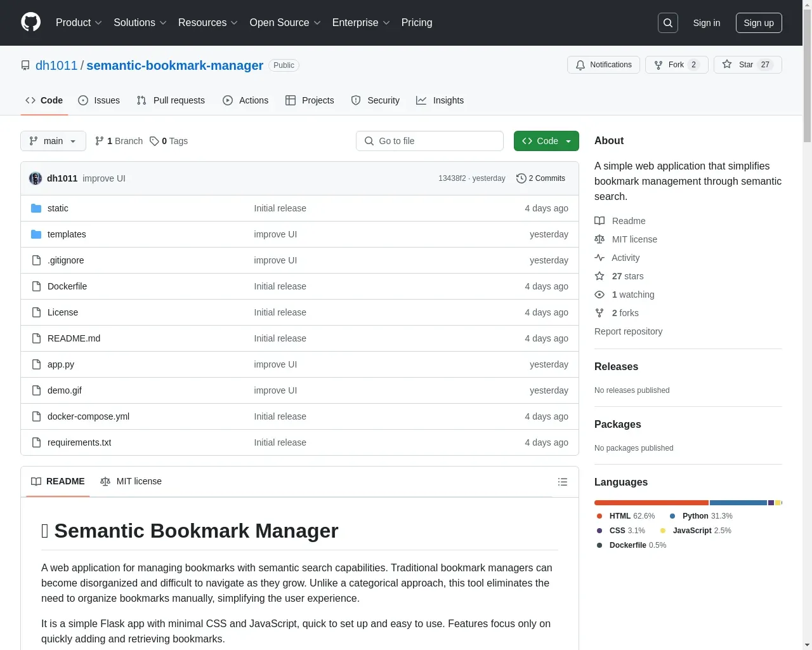Open the docker-compose.yml file
Screen dimensions: 812x650
(x=88, y=416)
